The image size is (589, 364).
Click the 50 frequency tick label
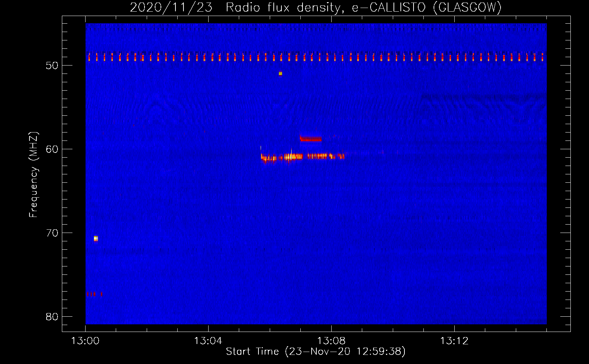coord(52,66)
